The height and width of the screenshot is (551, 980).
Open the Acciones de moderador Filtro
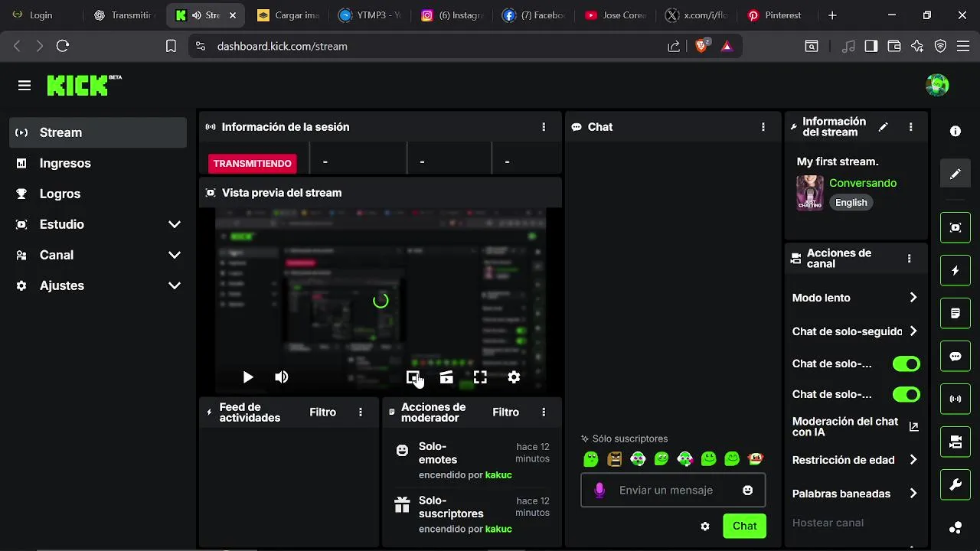[505, 412]
